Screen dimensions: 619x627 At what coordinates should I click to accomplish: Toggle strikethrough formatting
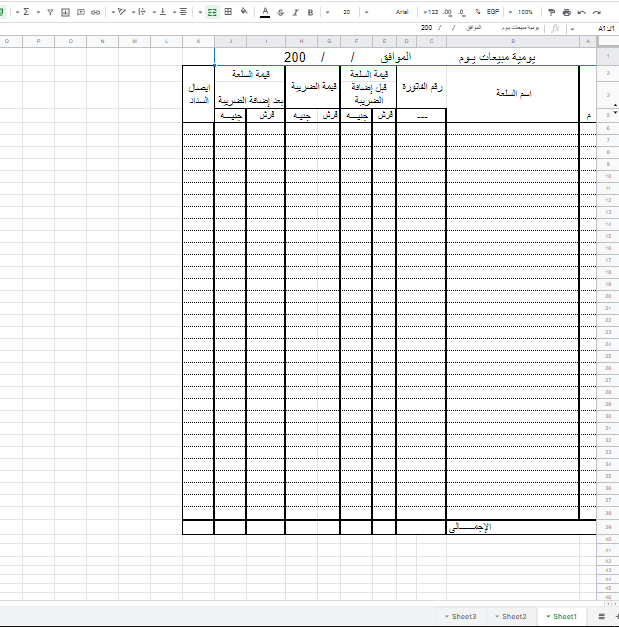point(281,12)
